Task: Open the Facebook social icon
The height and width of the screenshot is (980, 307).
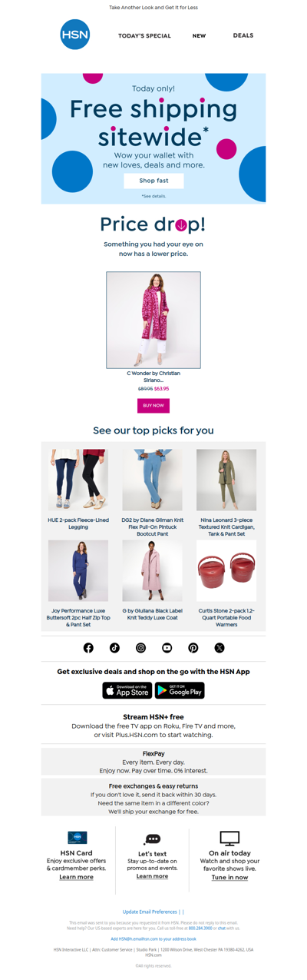Action: tap(88, 648)
